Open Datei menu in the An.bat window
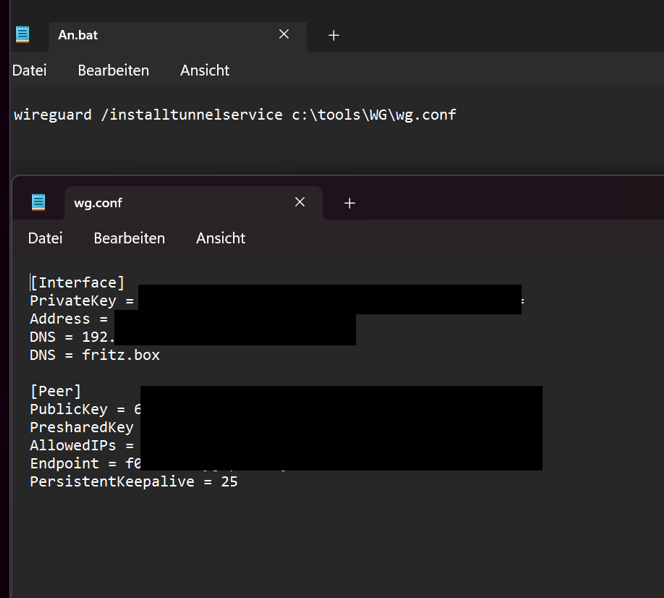The height and width of the screenshot is (598, 664). [29, 71]
